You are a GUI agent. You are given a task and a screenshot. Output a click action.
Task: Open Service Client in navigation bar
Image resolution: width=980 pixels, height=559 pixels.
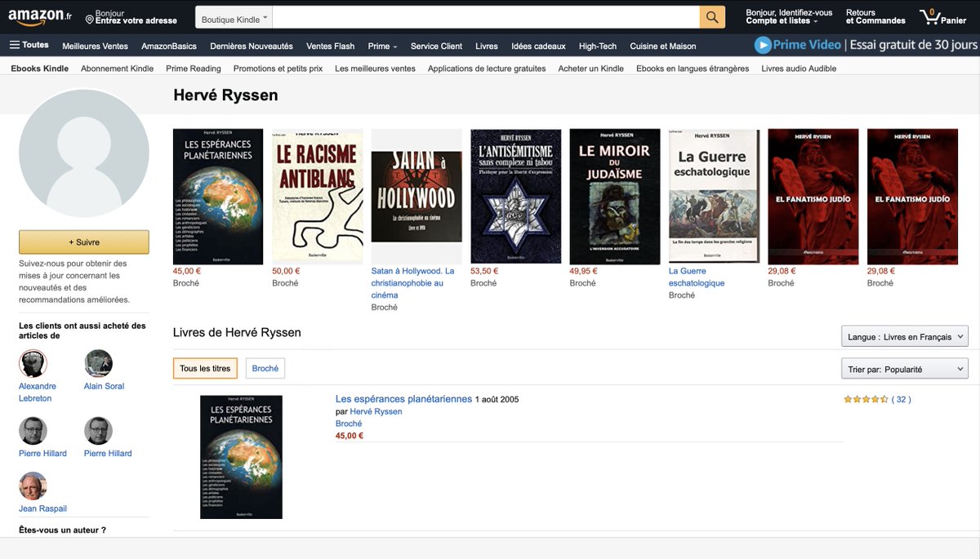pos(436,47)
